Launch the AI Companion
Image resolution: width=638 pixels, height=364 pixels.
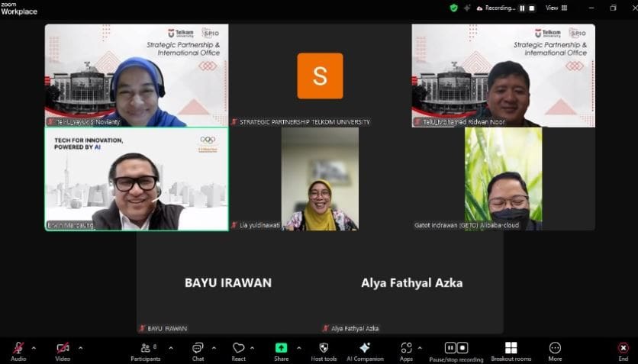coord(365,349)
